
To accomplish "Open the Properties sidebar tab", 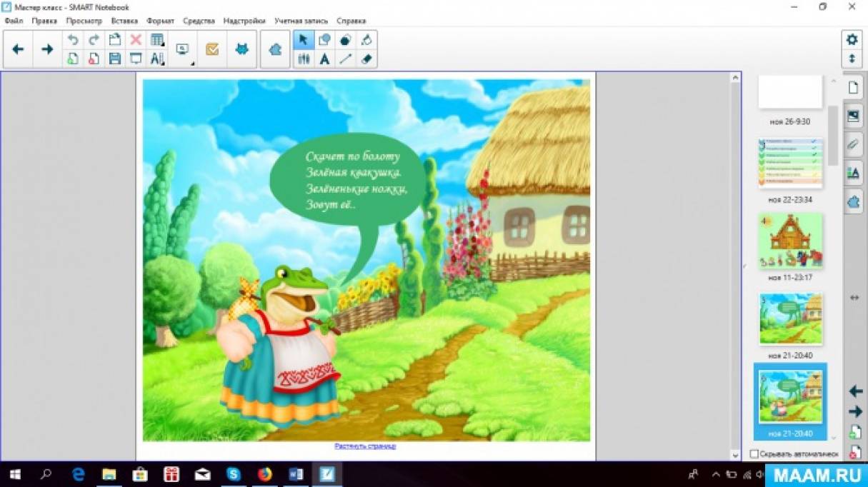I will pyautogui.click(x=853, y=172).
